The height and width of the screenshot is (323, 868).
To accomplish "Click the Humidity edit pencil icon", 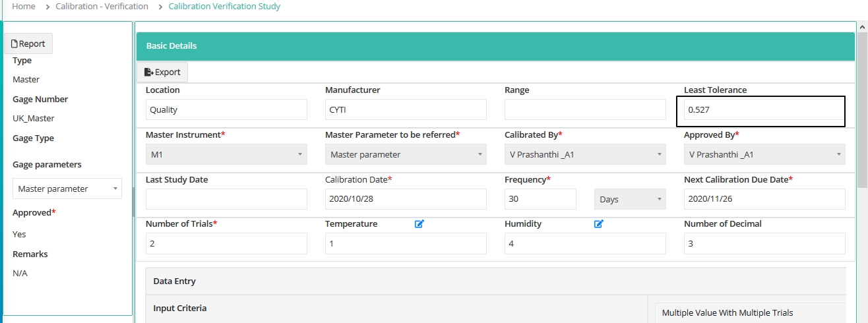I will [599, 224].
